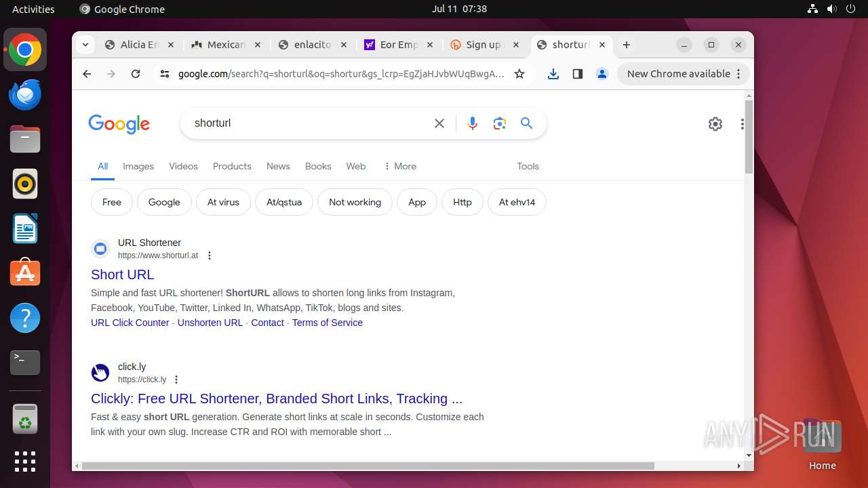Screen dimensions: 868x488
Task: Open site information icon in address bar
Action: pyautogui.click(x=164, y=74)
